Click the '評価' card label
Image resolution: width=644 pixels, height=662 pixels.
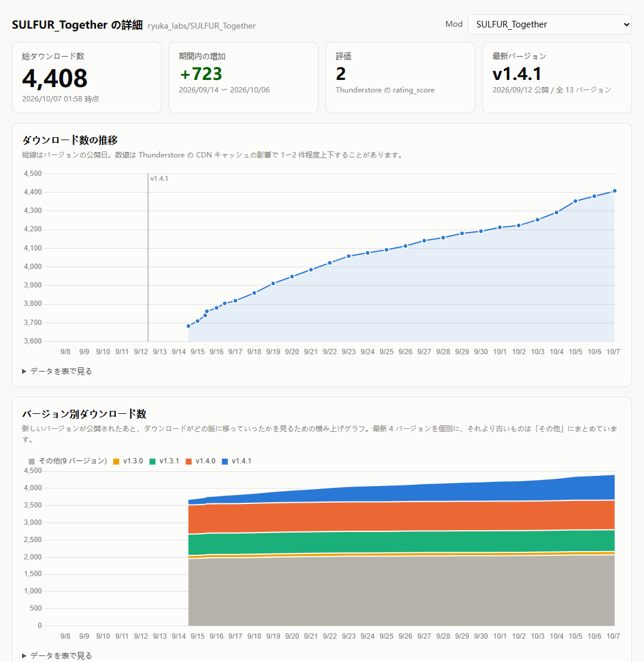(x=343, y=56)
